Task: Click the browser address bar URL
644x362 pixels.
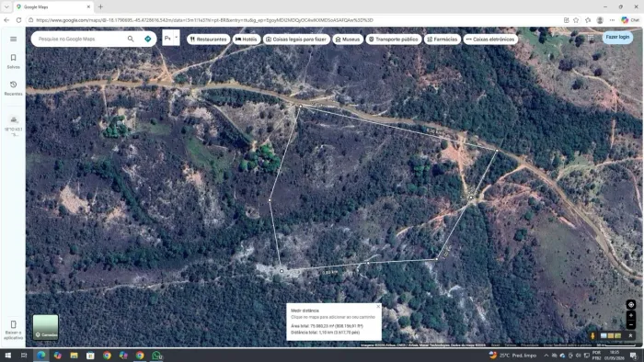Action: point(204,20)
